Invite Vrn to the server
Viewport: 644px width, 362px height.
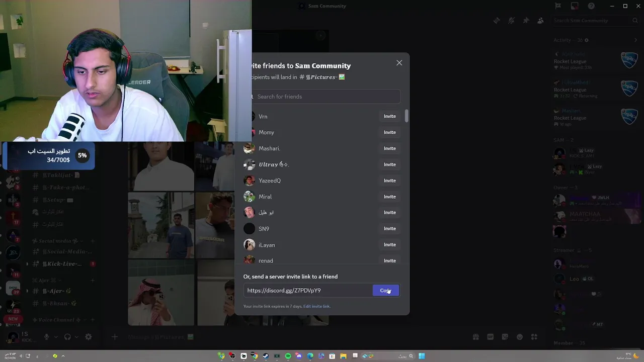coord(390,116)
